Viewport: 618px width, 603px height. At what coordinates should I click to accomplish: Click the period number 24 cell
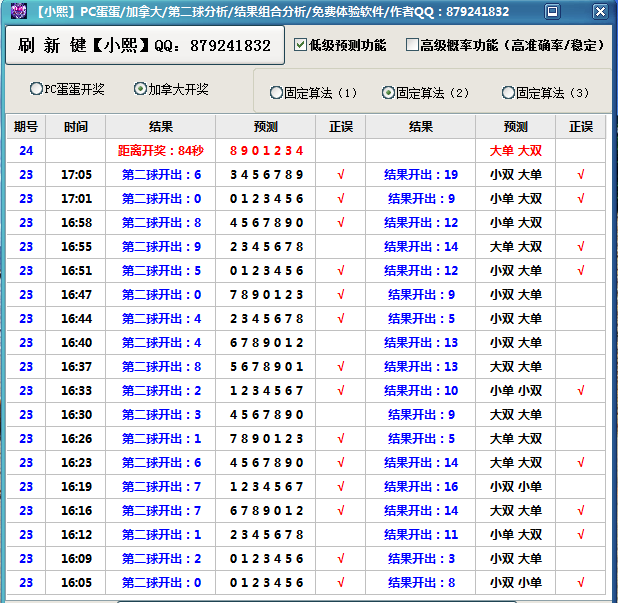(x=26, y=151)
